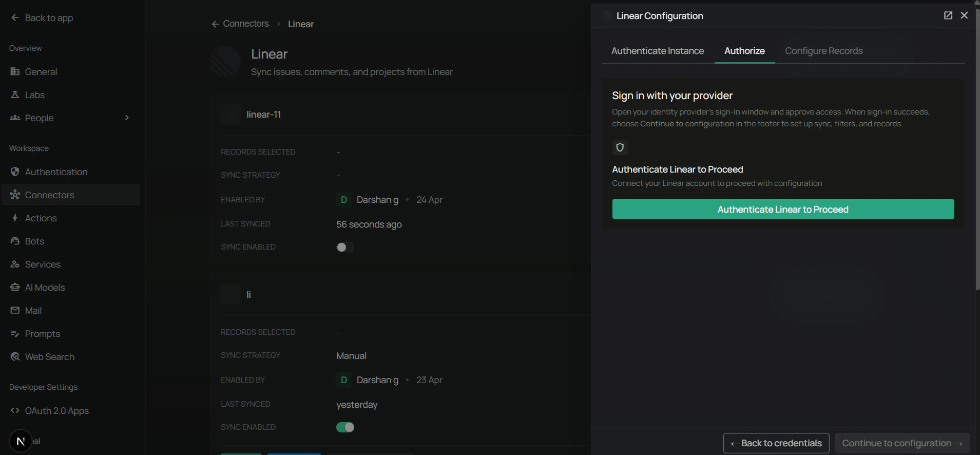Open Web Search in the sidebar
The image size is (980, 455).
(71, 356)
